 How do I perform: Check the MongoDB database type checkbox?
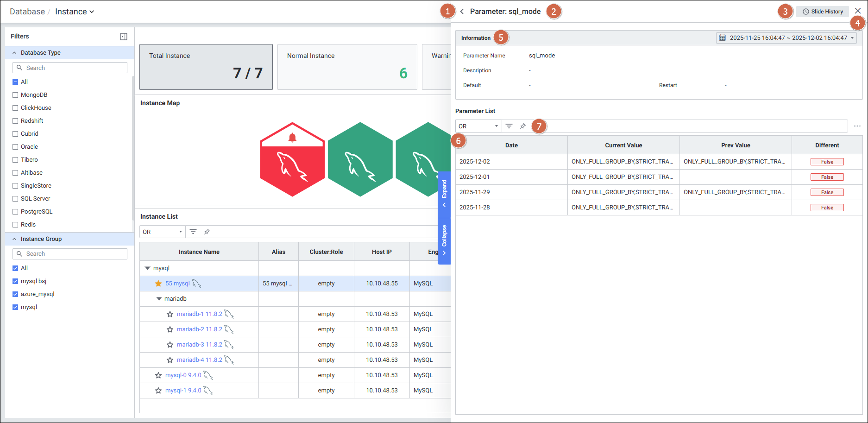tap(15, 95)
